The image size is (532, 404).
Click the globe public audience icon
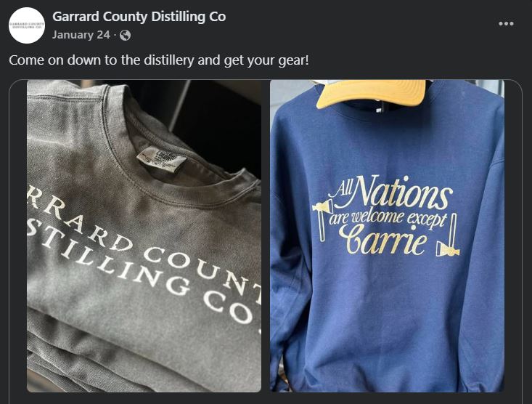[125, 36]
